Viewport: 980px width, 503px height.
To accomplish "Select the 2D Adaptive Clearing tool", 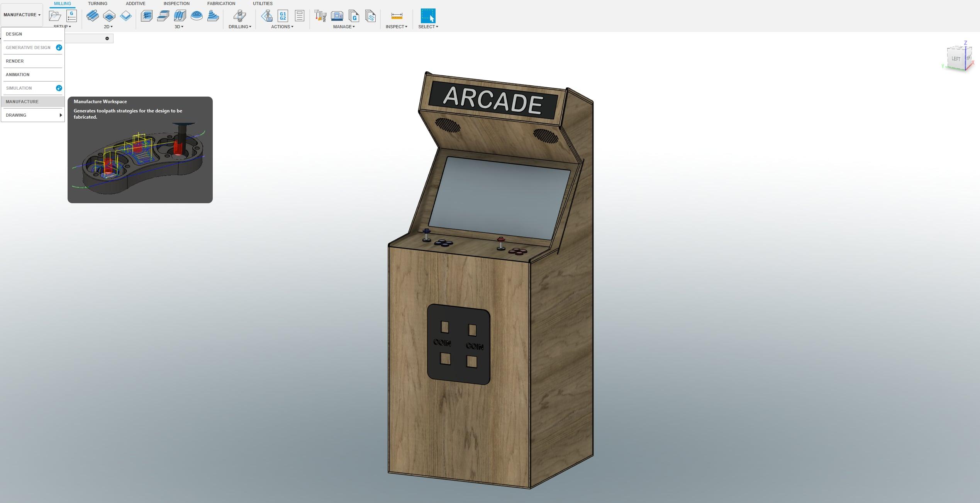I will tap(93, 16).
